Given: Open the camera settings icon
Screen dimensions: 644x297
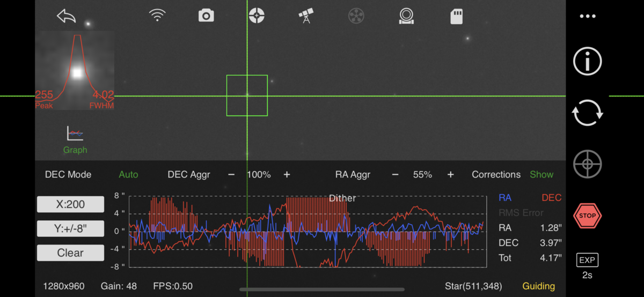Looking at the screenshot, I should (x=206, y=16).
